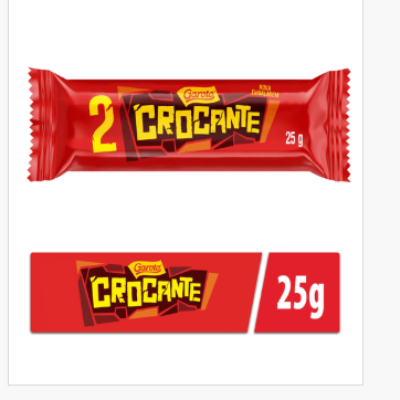
Task: Click the Crocante logo on the chocolate bar
Action: coord(197,124)
